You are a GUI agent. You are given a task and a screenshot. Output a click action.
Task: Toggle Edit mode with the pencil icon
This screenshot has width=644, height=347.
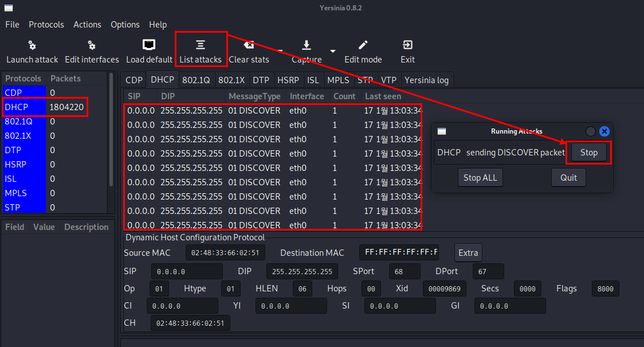pos(363,45)
